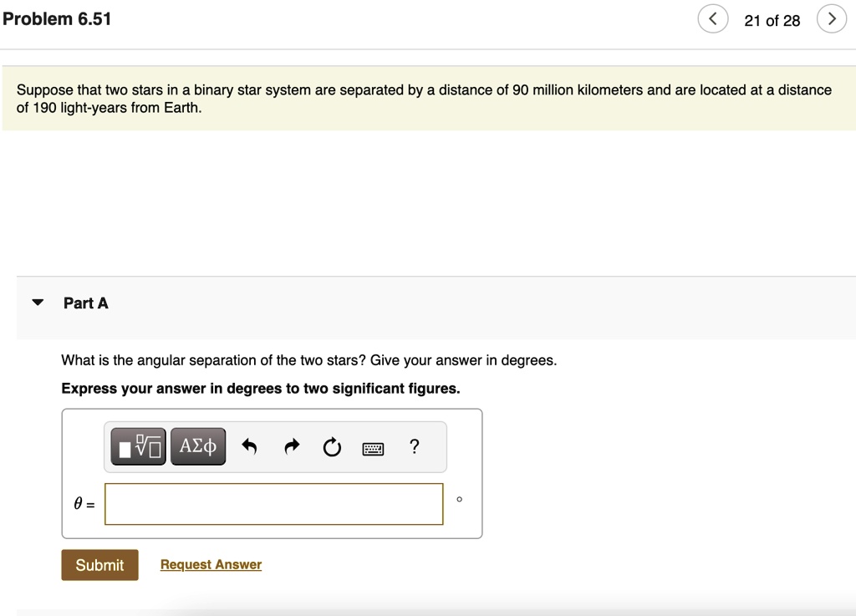Screen dimensions: 856x616
Task: Click the question mark help icon
Action: click(414, 447)
